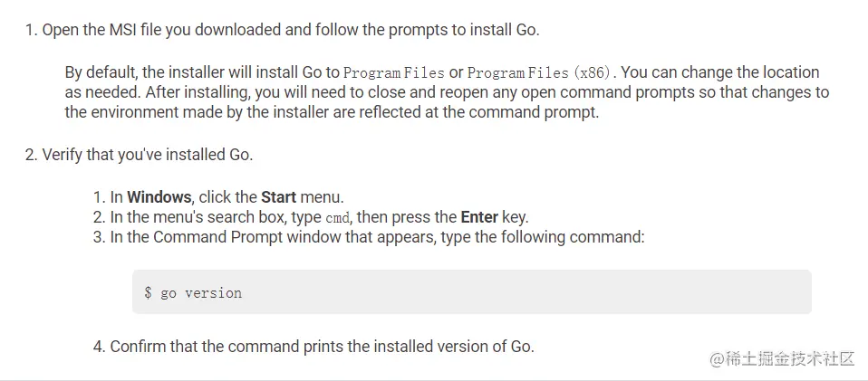Click the dollar sign prompt in the code block

click(x=148, y=292)
